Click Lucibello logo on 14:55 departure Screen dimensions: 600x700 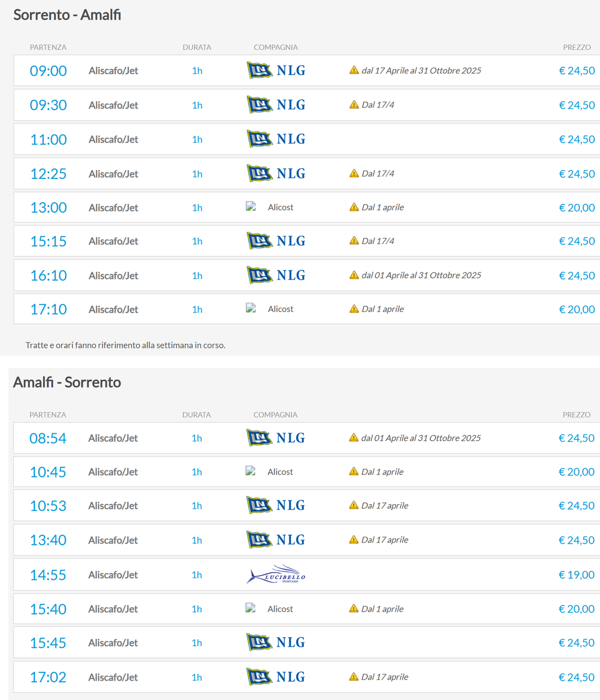click(276, 574)
